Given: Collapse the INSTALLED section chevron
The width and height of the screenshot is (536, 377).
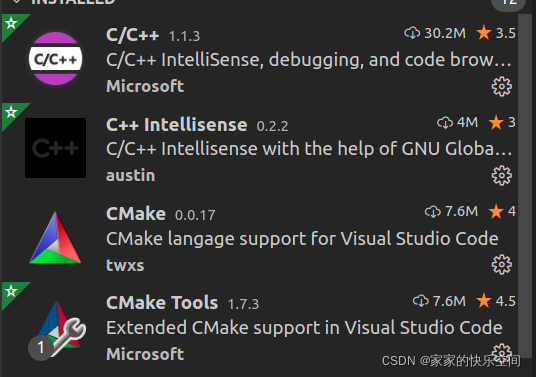Looking at the screenshot, I should pyautogui.click(x=16, y=2).
